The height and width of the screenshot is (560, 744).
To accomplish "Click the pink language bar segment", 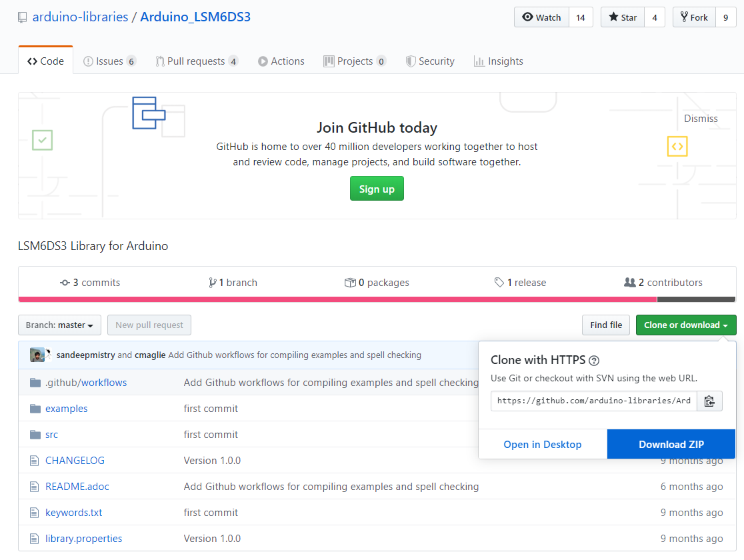I will point(338,299).
